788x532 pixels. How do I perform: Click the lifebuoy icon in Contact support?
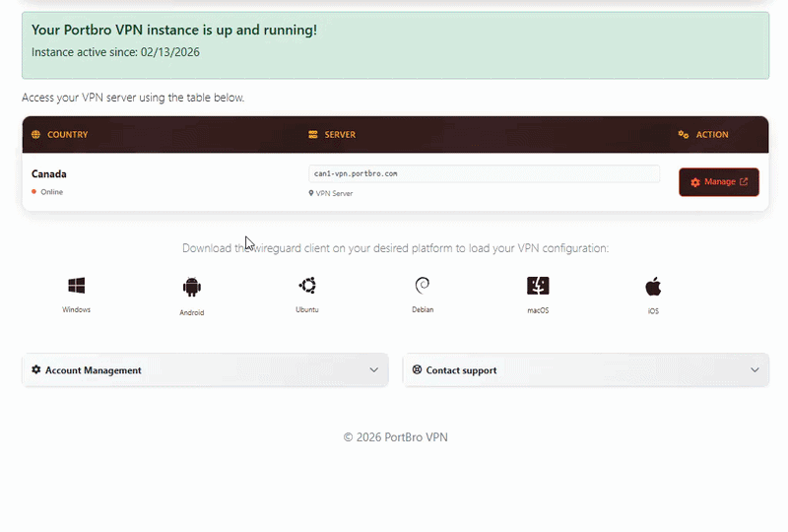click(417, 369)
